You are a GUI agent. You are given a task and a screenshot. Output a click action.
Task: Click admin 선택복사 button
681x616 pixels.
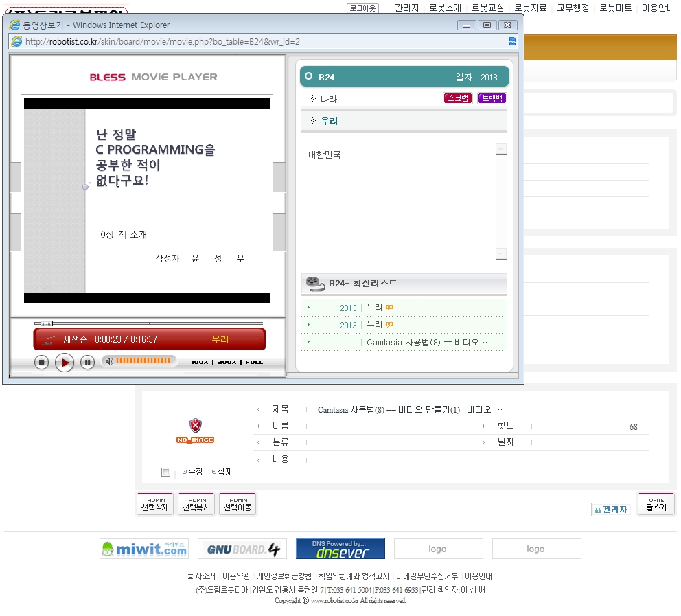click(196, 504)
